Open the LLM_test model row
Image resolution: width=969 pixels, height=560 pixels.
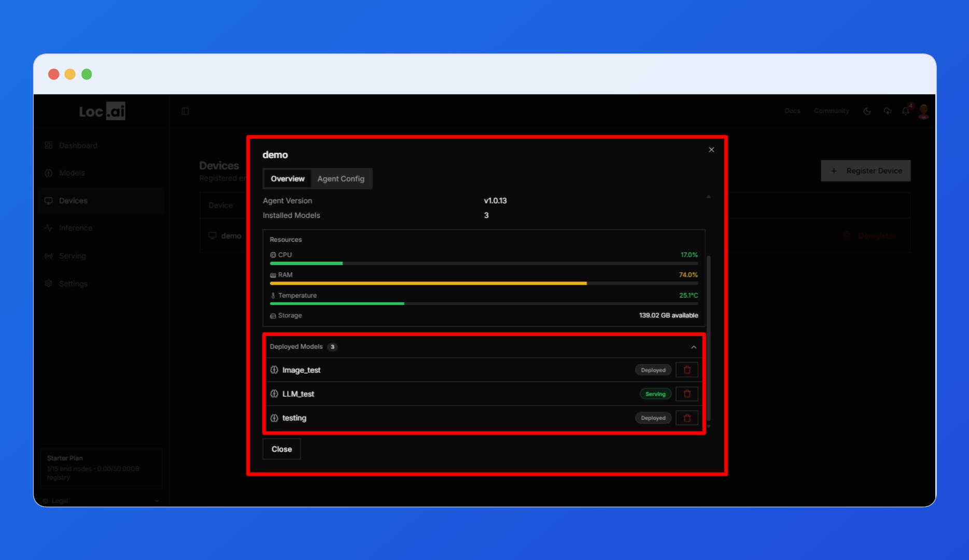click(484, 394)
